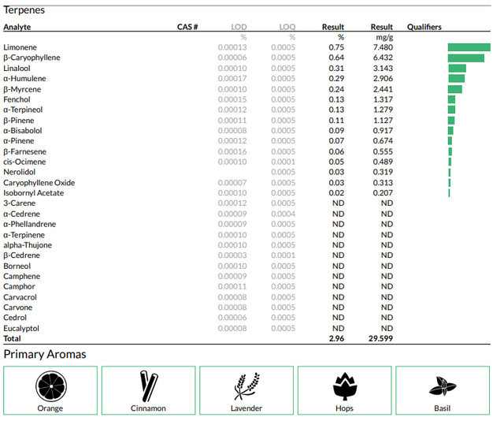Click the Limonene analyte name
This screenshot has width=504, height=421.
(20, 47)
